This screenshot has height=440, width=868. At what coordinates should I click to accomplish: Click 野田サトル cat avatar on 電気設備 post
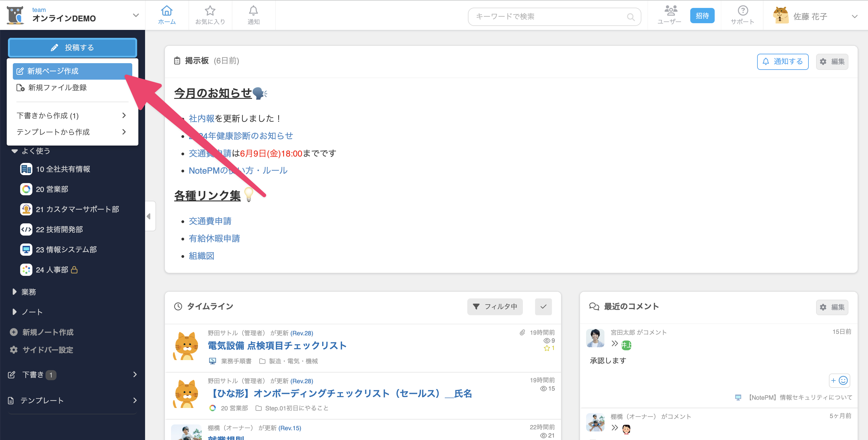[186, 346]
